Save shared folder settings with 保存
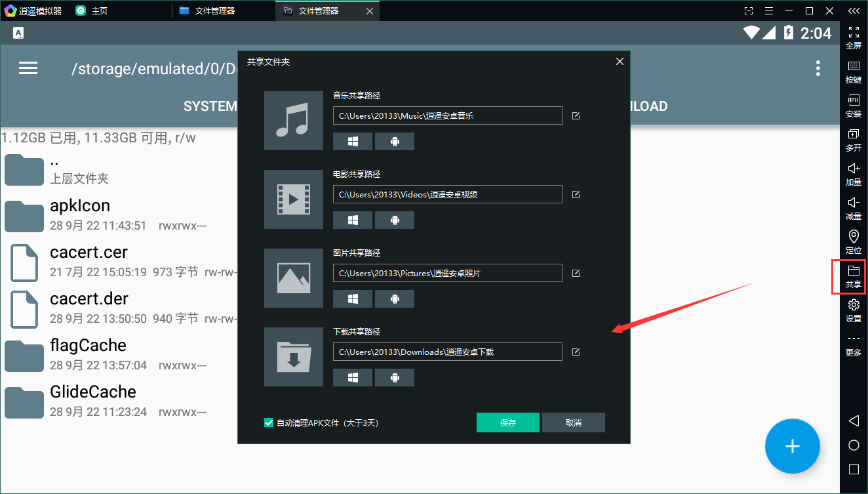 click(x=508, y=422)
